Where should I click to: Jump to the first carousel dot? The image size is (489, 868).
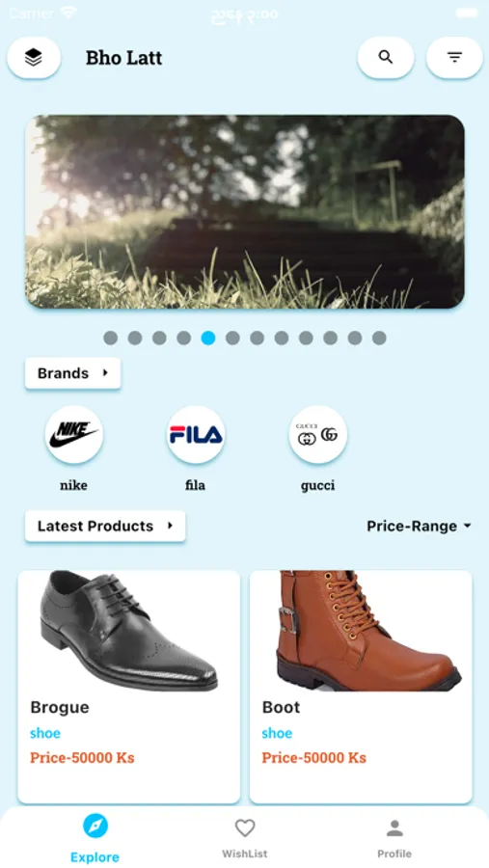(x=111, y=338)
